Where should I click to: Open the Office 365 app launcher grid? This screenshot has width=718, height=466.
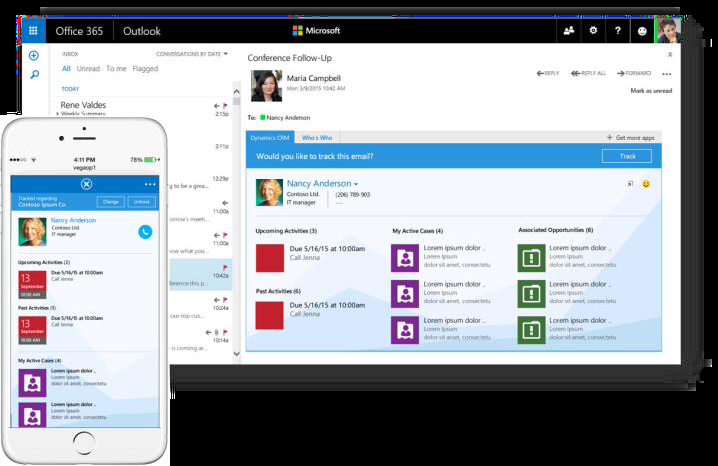(x=33, y=31)
